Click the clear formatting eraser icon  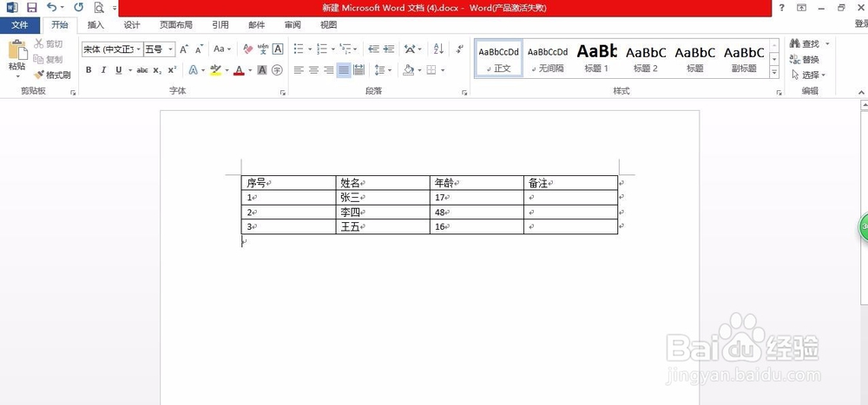(x=247, y=49)
